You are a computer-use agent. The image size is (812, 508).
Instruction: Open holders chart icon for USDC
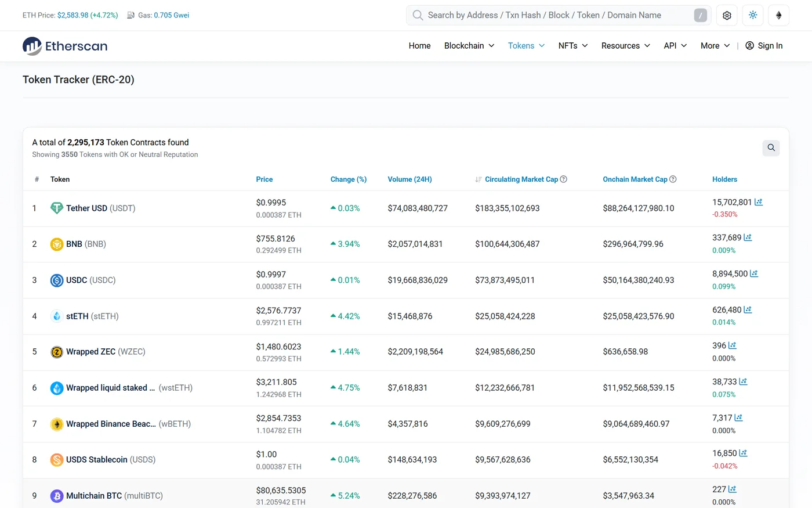[x=754, y=273]
